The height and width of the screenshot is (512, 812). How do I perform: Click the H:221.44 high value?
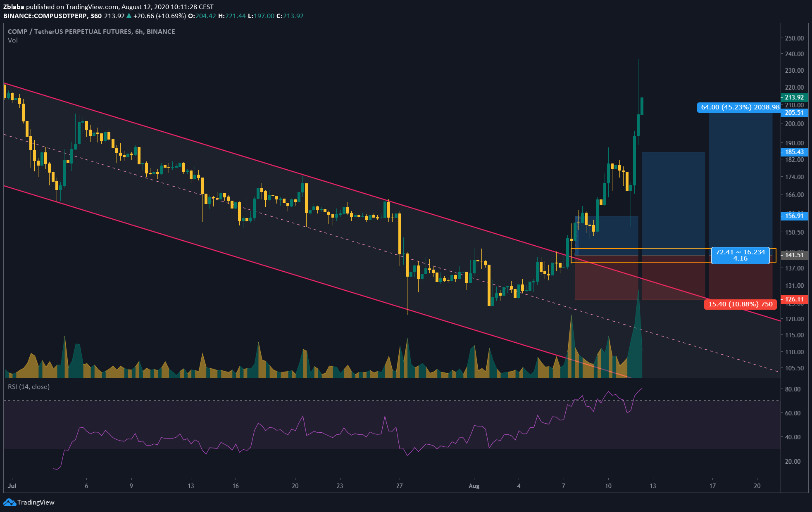point(232,16)
